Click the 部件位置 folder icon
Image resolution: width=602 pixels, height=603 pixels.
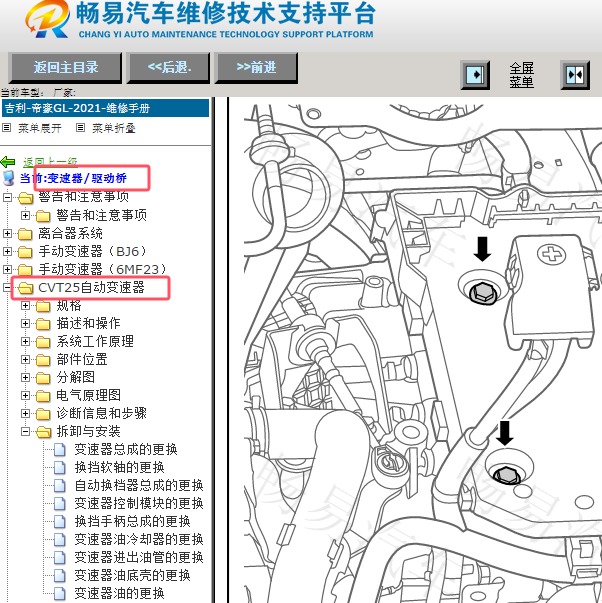point(43,360)
